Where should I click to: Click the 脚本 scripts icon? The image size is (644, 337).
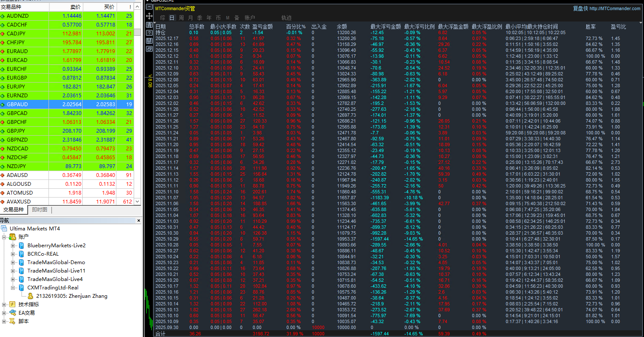pos(13,321)
